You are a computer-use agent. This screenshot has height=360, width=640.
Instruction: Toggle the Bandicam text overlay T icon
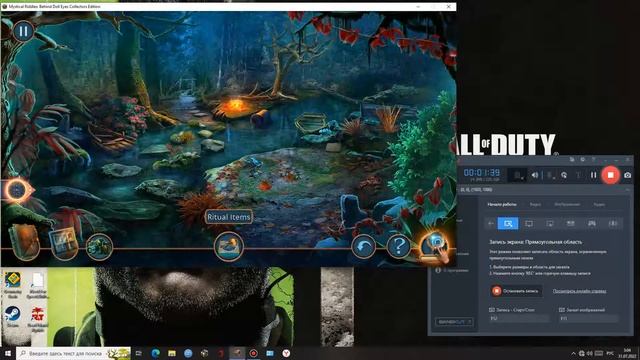coord(578,175)
